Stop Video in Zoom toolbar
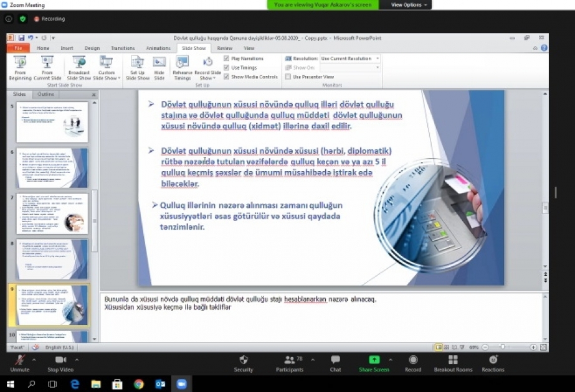The height and width of the screenshot is (392, 575). [60, 363]
